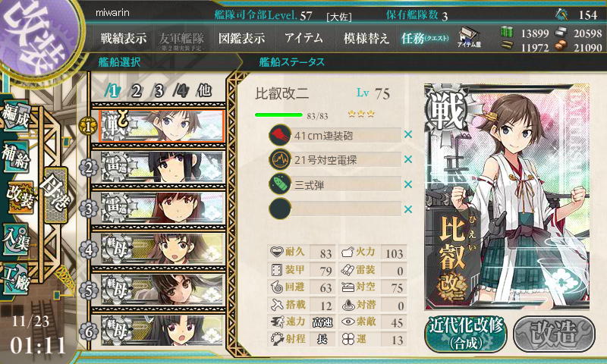Click the 41cm連装砲 red cannon icon
The height and width of the screenshot is (364, 607).
280,135
